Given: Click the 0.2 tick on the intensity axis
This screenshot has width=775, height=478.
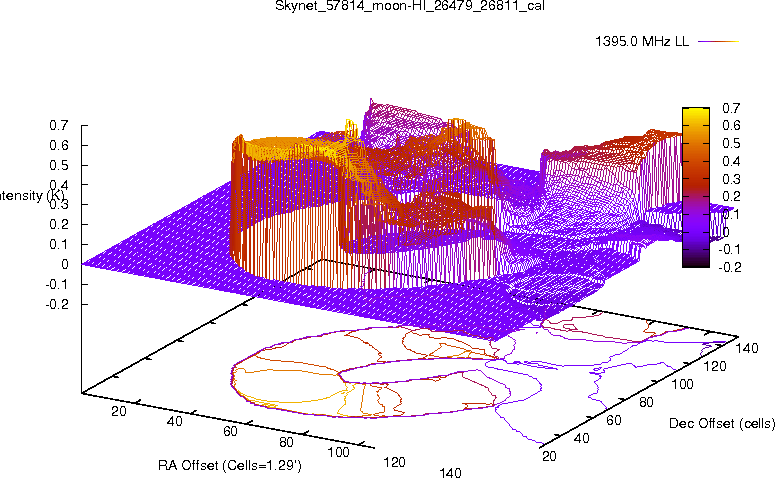Looking at the screenshot, I should click(x=58, y=224).
